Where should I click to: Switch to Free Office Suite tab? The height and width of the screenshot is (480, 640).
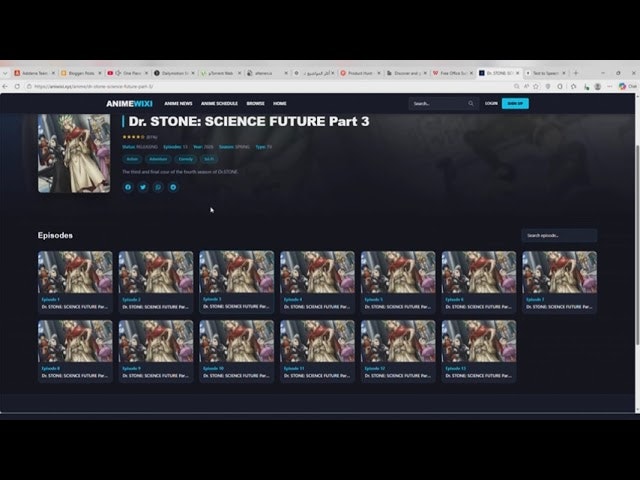[x=452, y=73]
